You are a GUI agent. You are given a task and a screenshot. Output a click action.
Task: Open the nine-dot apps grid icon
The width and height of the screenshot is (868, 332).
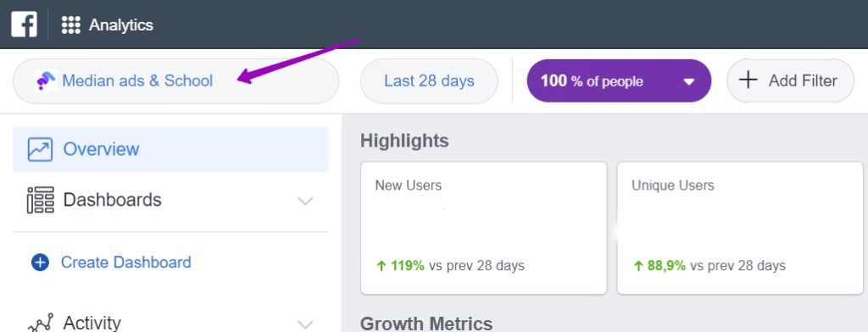point(71,25)
